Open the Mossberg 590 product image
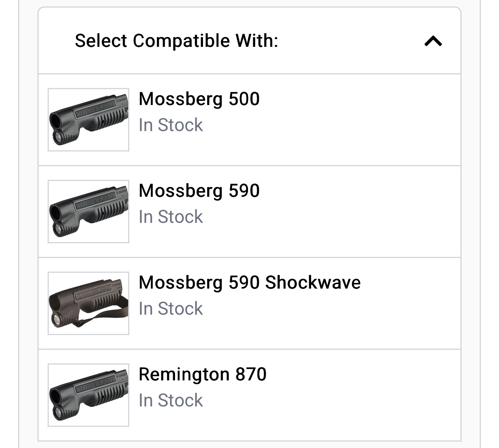This screenshot has height=448, width=499. pos(88,212)
